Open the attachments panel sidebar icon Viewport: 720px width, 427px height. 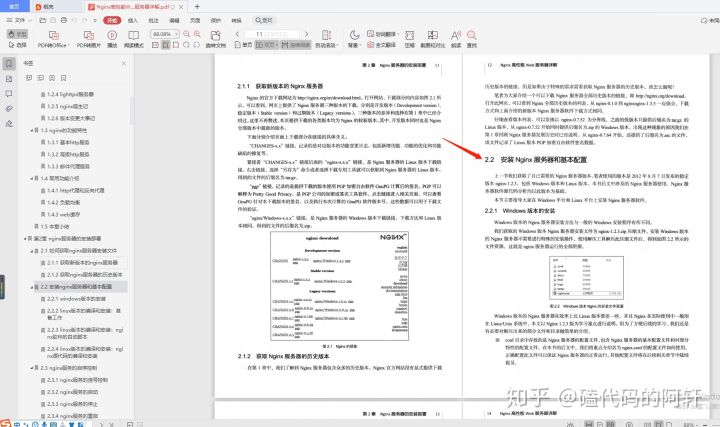point(9,109)
